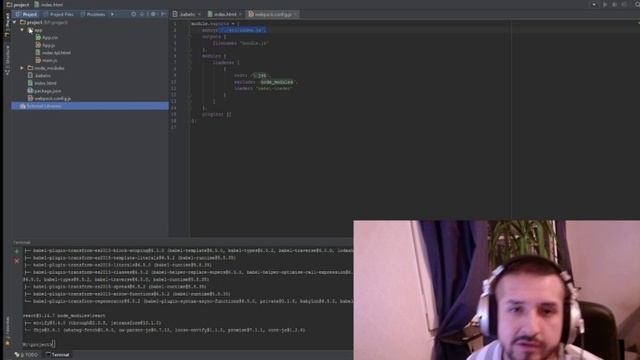The image size is (640, 360).
Task: Open the TODO tool window tab
Action: [27, 355]
